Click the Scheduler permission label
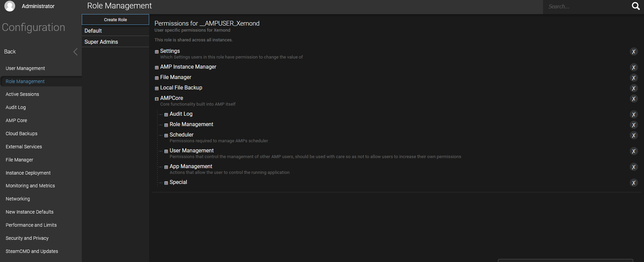The width and height of the screenshot is (644, 262). pyautogui.click(x=181, y=135)
